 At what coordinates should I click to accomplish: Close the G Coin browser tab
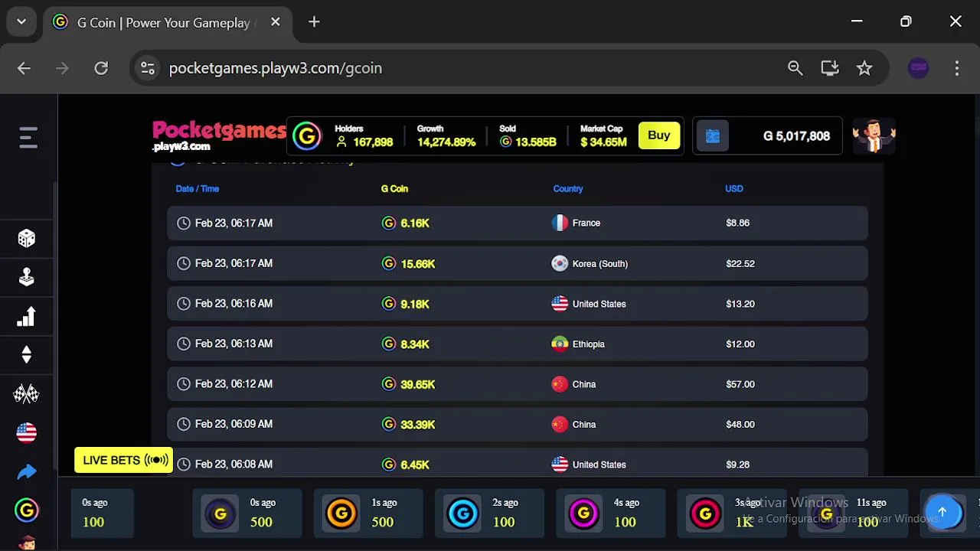pyautogui.click(x=276, y=22)
